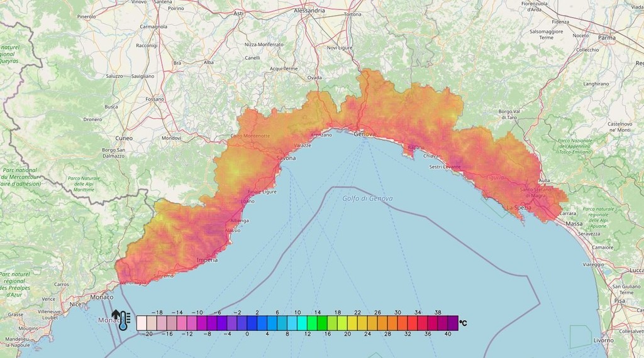This screenshot has height=358, width=644.
Task: Click the Parma city label
Action: point(607,38)
